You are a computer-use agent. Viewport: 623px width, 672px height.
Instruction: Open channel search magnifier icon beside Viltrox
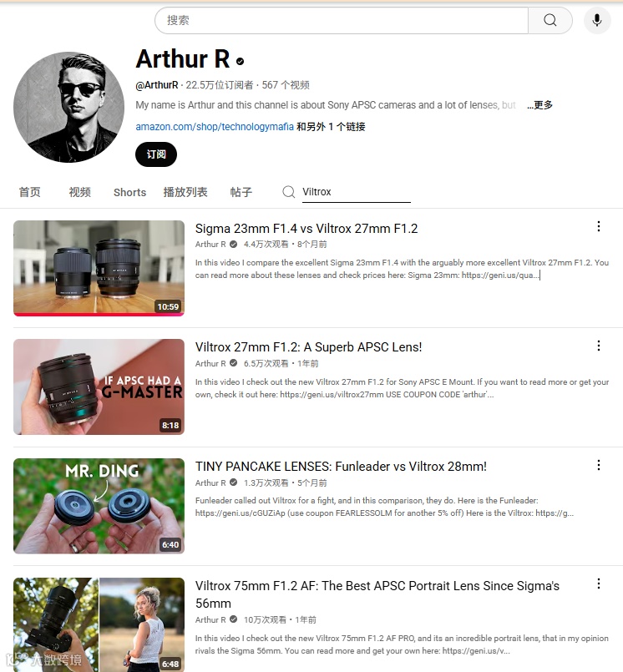pos(289,191)
